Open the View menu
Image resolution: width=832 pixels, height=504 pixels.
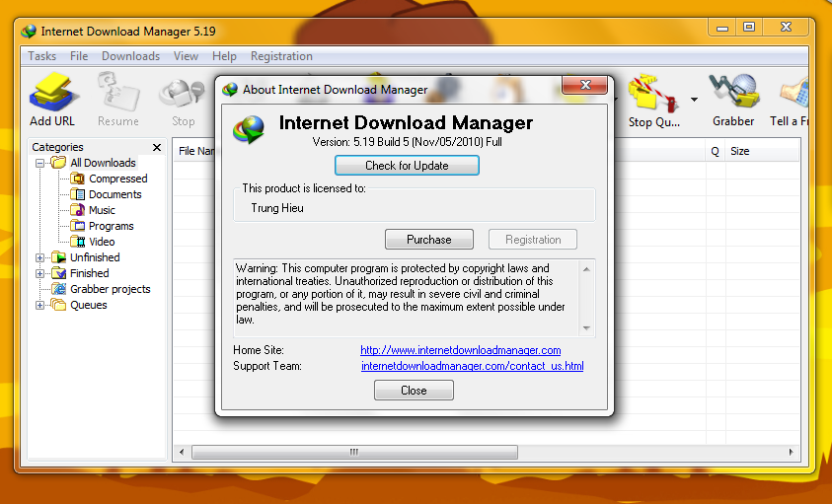tap(186, 56)
